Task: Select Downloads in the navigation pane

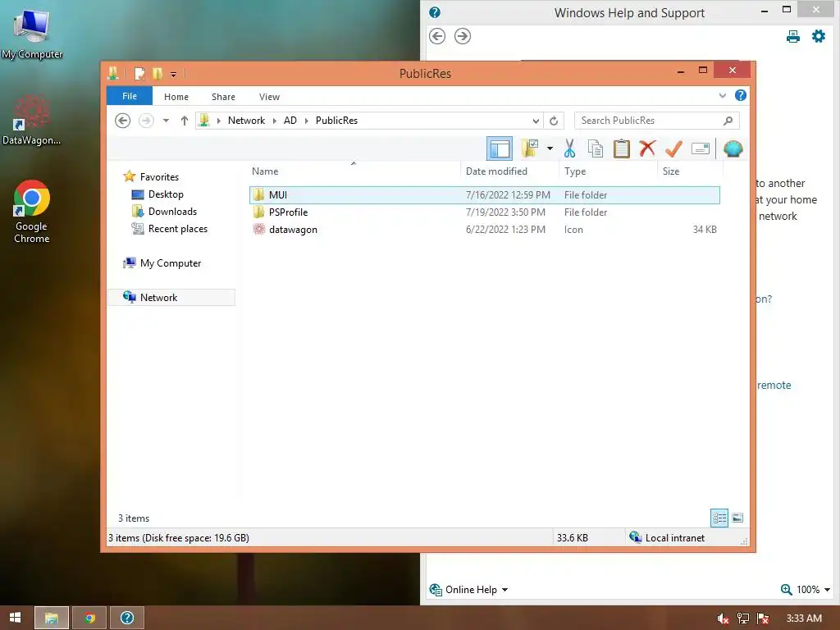Action: pyautogui.click(x=172, y=211)
